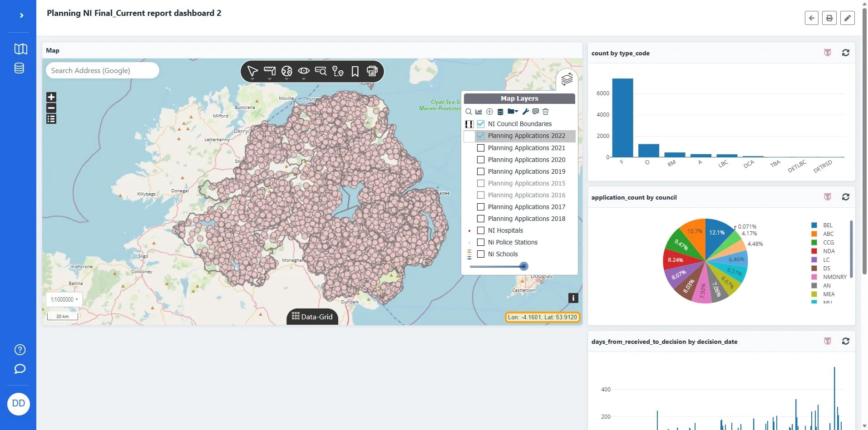Open the database icon in the sidebar
The image size is (868, 430).
coord(19,68)
